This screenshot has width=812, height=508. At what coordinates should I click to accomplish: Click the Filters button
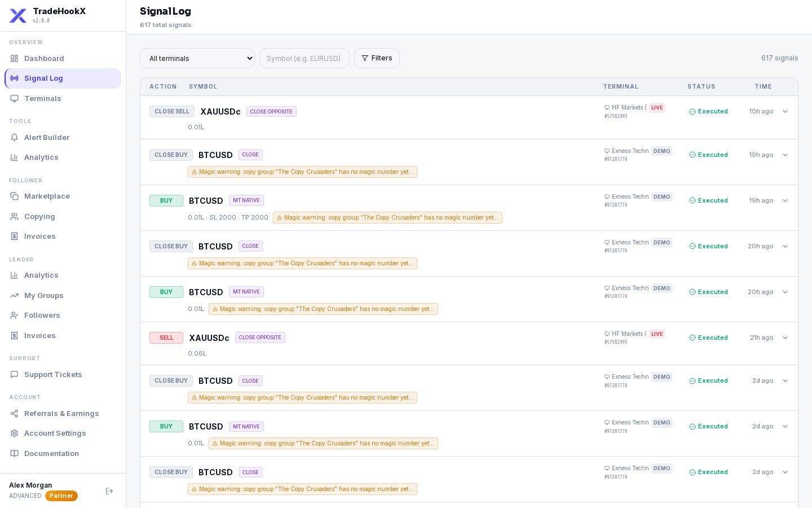click(377, 58)
